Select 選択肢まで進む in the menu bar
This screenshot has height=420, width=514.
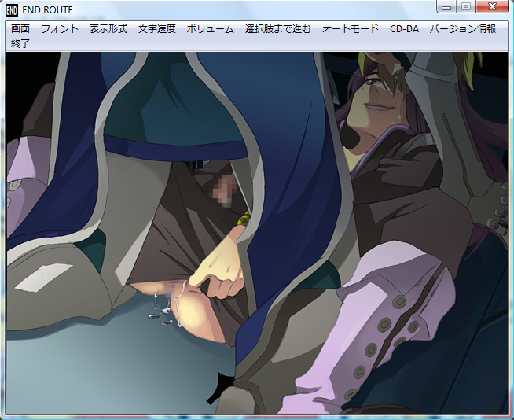coord(277,29)
